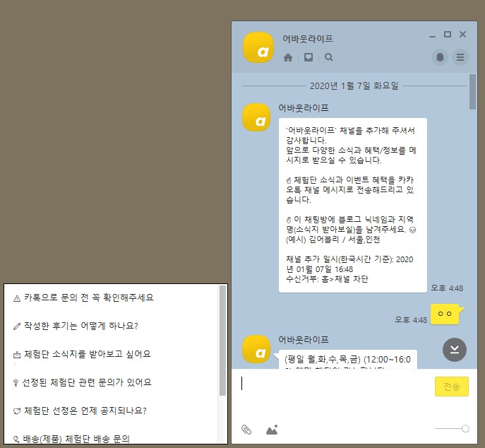Send a photo with the picture icon
The width and height of the screenshot is (485, 448).
click(x=272, y=430)
